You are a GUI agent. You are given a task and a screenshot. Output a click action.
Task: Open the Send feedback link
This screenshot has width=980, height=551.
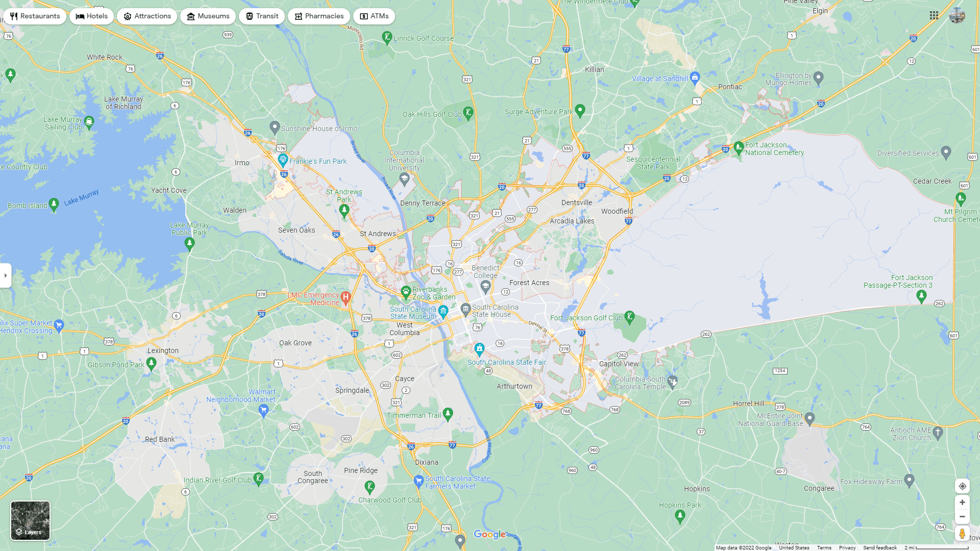click(879, 547)
